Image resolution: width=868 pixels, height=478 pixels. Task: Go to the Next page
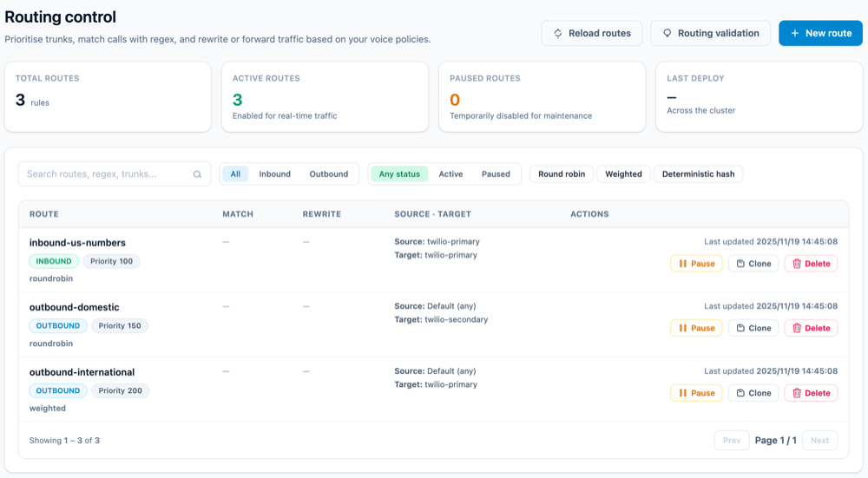pyautogui.click(x=819, y=441)
